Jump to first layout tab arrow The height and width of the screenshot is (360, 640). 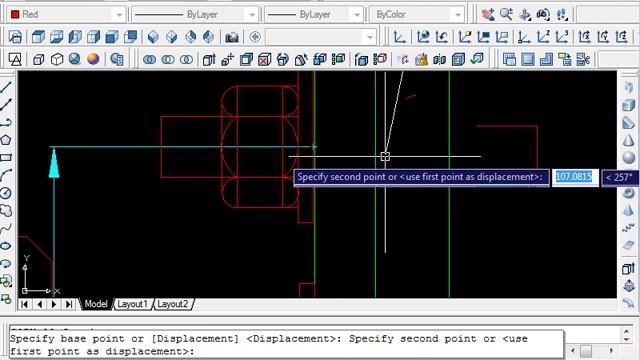[24, 304]
